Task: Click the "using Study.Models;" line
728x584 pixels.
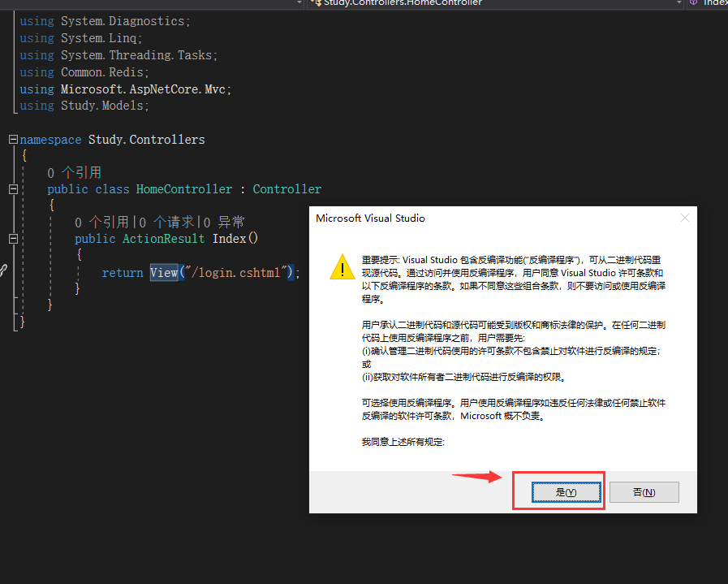Action: pyautogui.click(x=84, y=106)
